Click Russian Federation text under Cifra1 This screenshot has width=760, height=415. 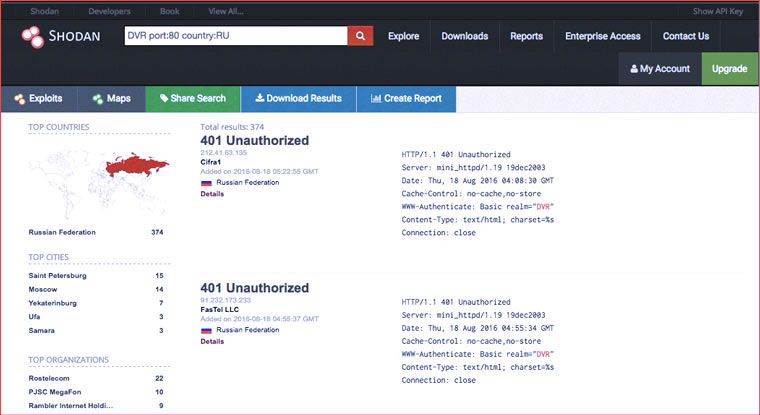(248, 182)
